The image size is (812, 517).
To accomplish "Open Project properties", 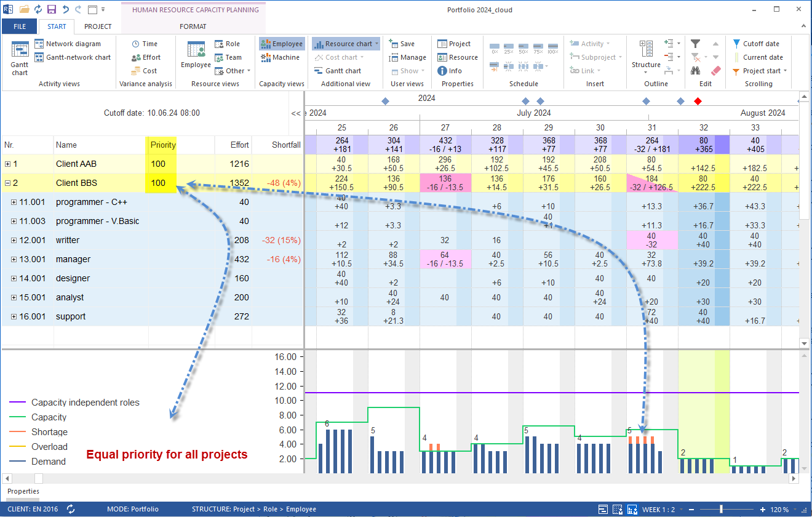I will click(x=454, y=44).
